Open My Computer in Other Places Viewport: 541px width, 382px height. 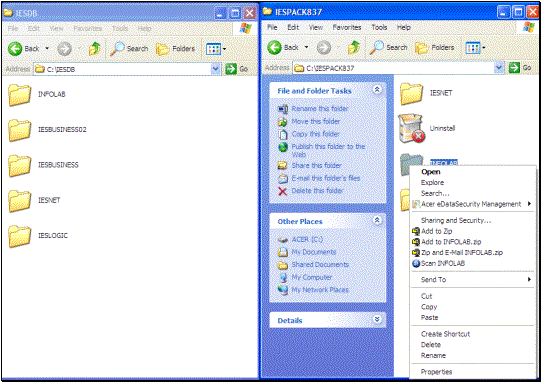(x=312, y=277)
